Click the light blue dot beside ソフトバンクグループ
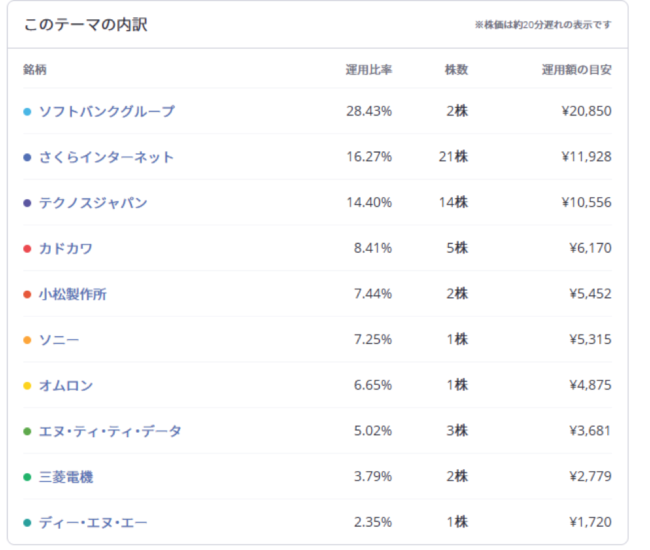650x550 pixels. 27,112
